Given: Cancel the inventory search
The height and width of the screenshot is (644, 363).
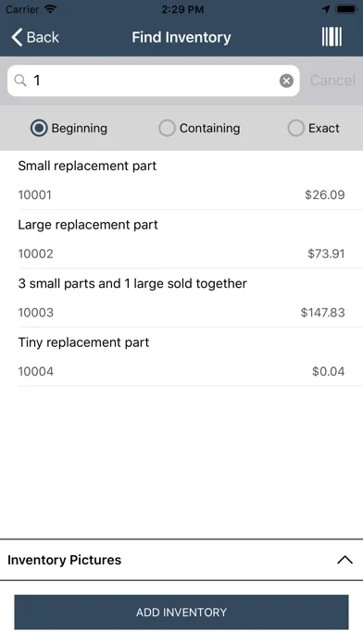Looking at the screenshot, I should [332, 80].
